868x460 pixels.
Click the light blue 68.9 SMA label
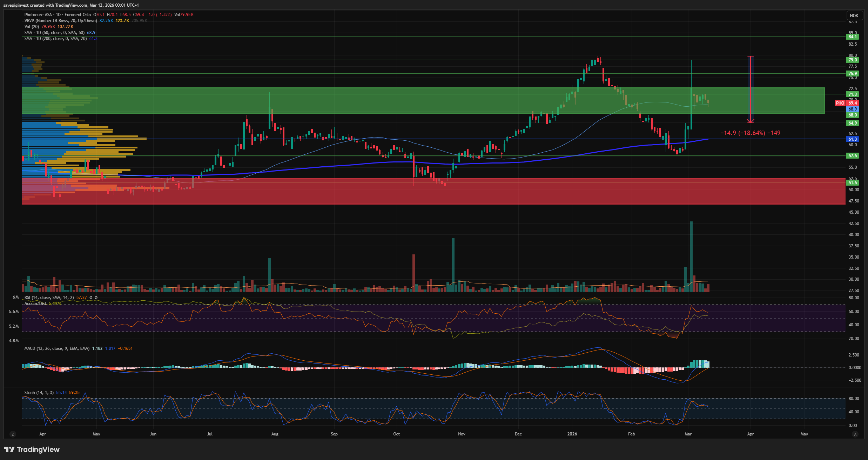click(853, 109)
